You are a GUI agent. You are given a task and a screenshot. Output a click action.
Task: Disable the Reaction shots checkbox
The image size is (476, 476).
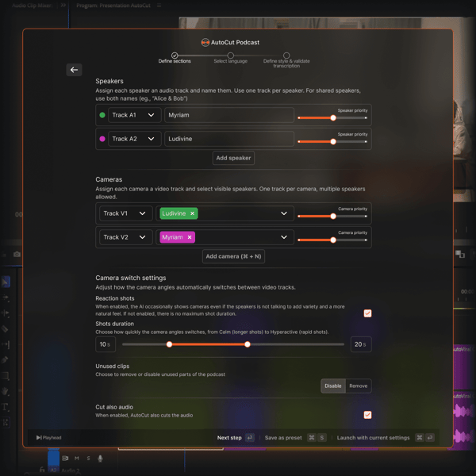[367, 313]
